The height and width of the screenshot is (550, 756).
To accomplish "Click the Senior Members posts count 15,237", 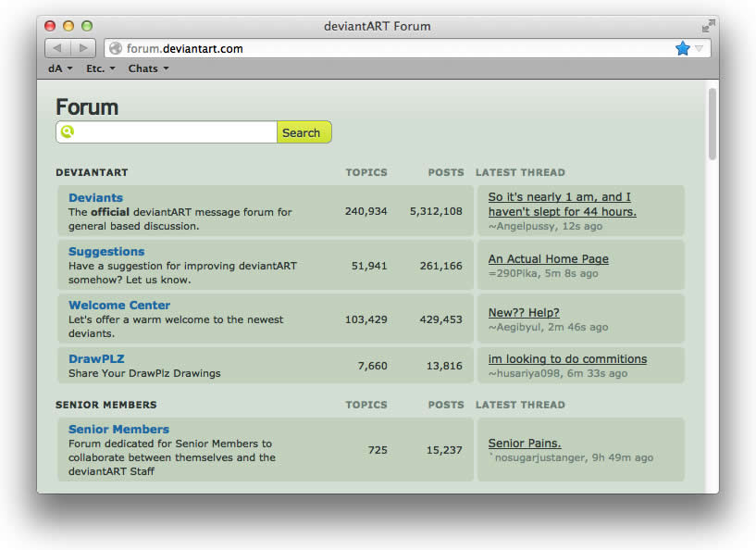I will click(444, 450).
